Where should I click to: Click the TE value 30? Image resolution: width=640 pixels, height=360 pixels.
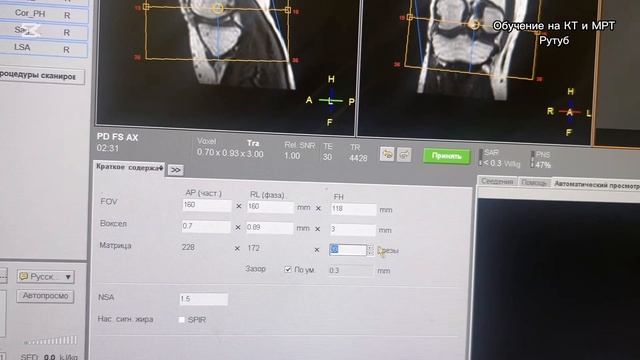click(327, 157)
